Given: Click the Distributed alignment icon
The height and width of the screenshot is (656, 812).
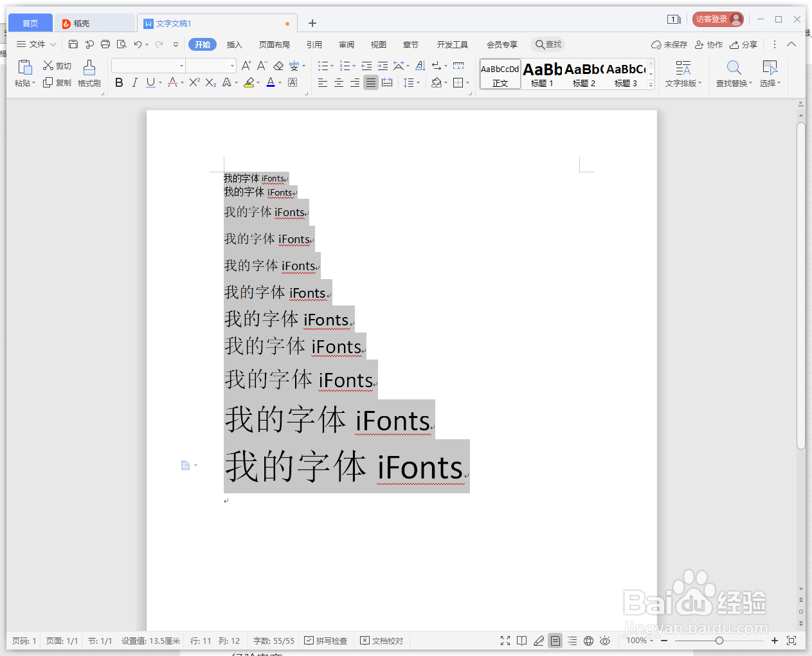Looking at the screenshot, I should (x=387, y=82).
